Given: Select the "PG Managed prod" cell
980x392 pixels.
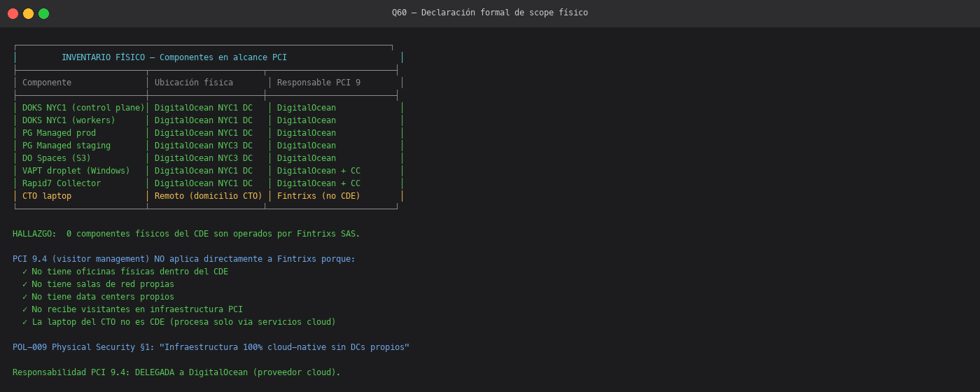Looking at the screenshot, I should (59, 133).
